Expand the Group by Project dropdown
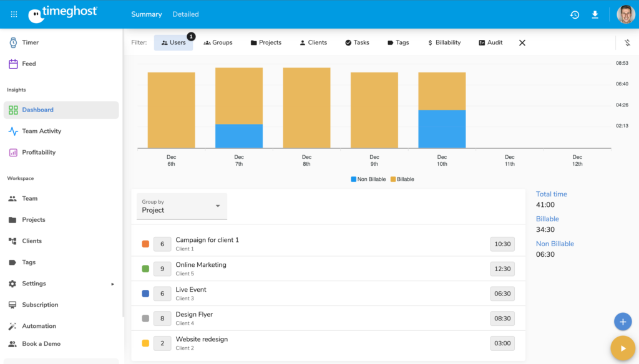The height and width of the screenshot is (364, 639). click(x=182, y=206)
